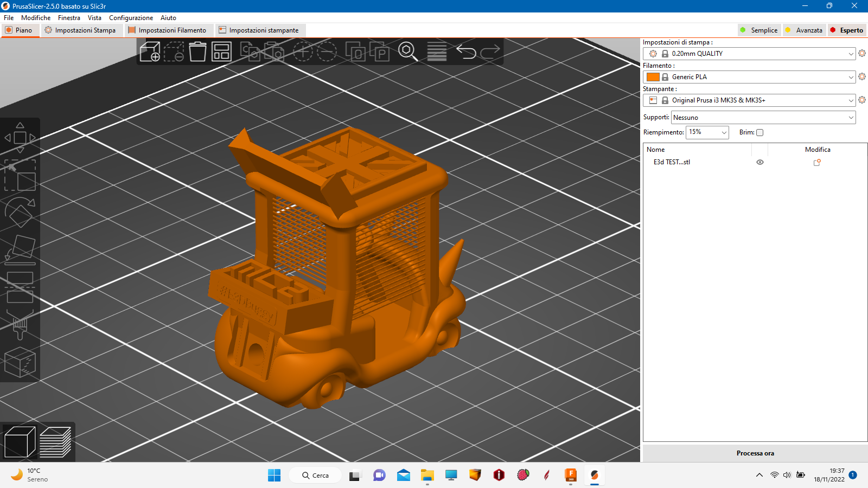The width and height of the screenshot is (868, 488).
Task: Expand the Supporti Nessuno dropdown
Action: pos(763,118)
